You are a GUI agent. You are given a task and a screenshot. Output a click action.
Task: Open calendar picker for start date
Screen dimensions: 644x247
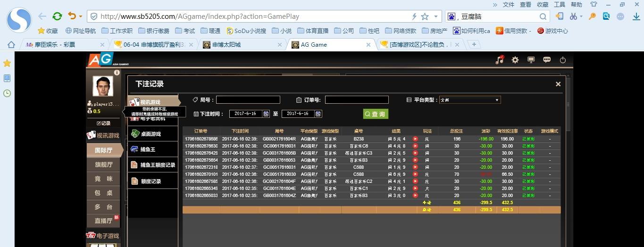266,114
